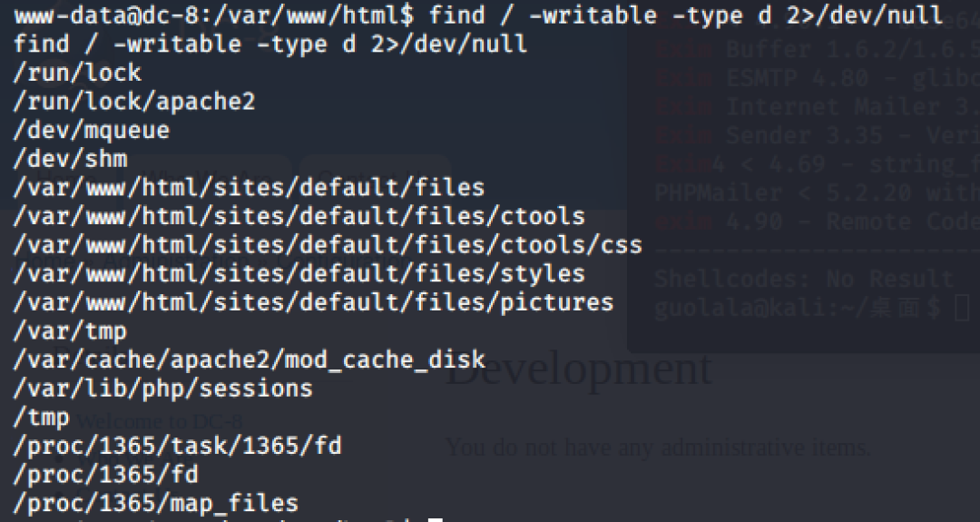980x522 pixels.
Task: Click the /dev/mqueue directory line
Action: tap(91, 130)
